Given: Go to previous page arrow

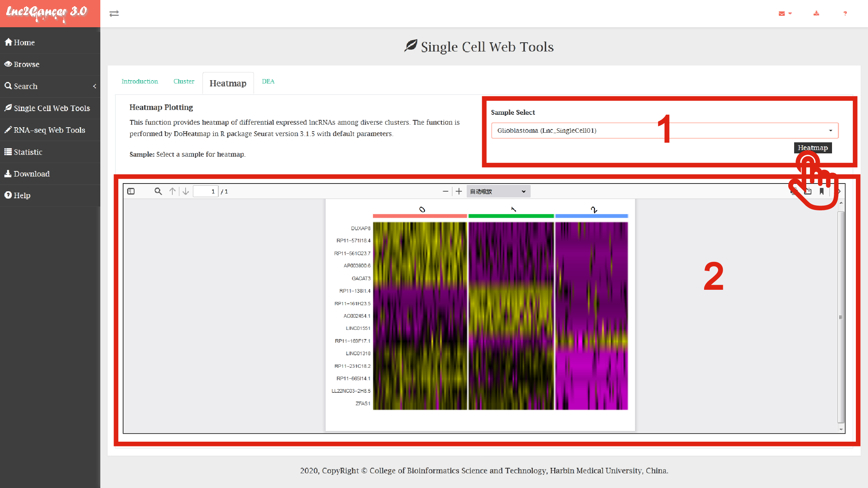Looking at the screenshot, I should [172, 191].
